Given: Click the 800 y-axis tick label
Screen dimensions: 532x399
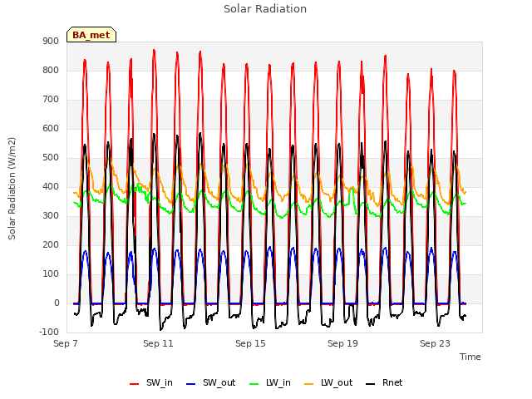Looking at the screenshot, I should tap(51, 70).
